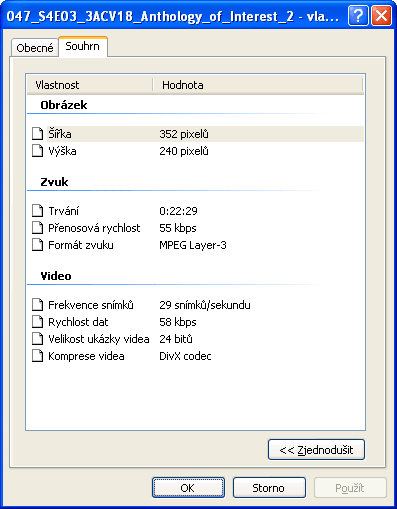Close the properties dialog window

(381, 15)
